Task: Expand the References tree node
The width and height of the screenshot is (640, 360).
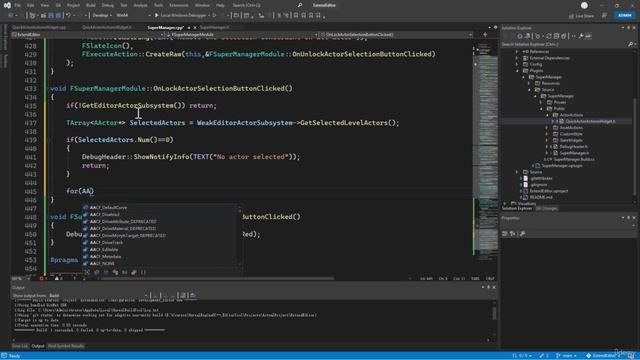Action: (517, 51)
